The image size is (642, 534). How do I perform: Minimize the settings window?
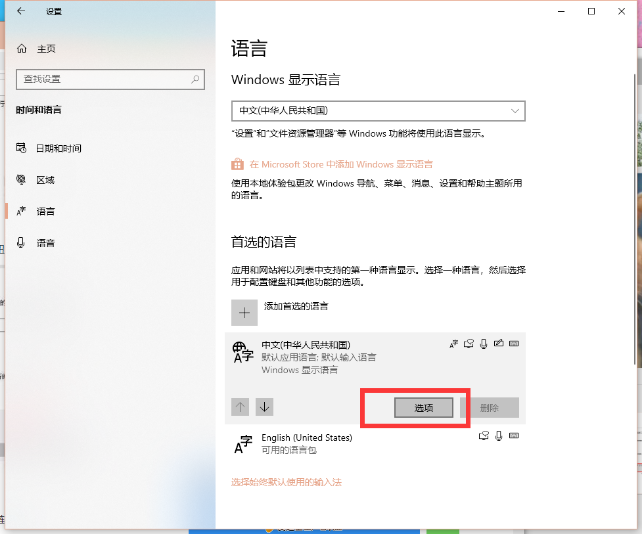point(561,11)
